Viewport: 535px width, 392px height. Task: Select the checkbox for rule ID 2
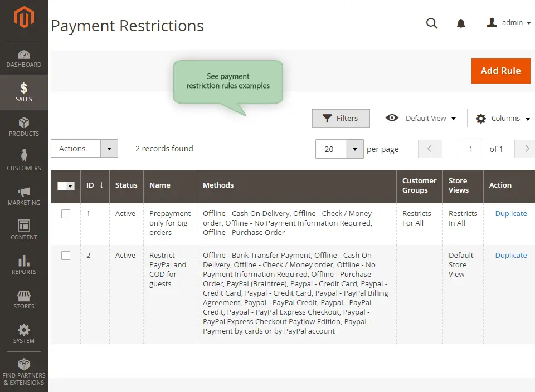[x=66, y=255]
